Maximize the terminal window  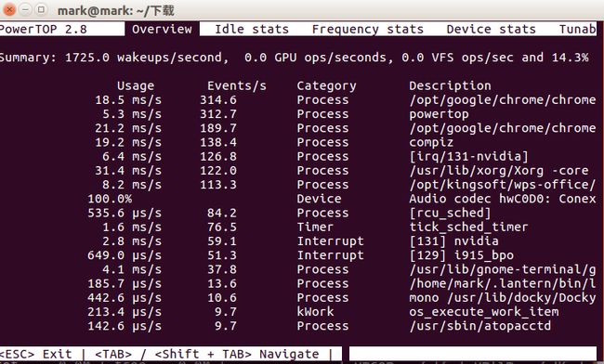41,9
